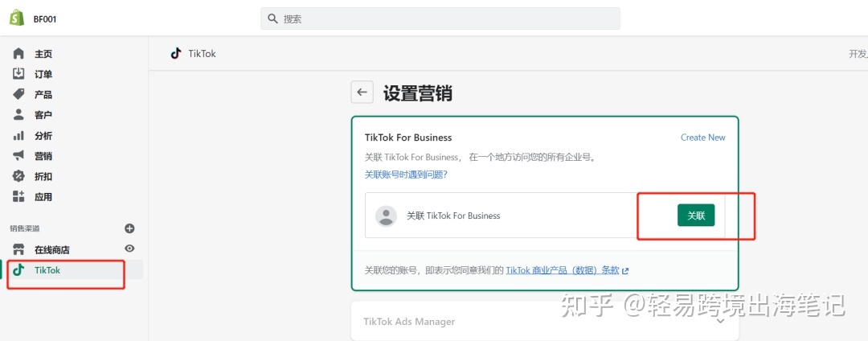Open TikTok 商业产品（数据）条款 link
The image size is (868, 341).
coord(563,270)
